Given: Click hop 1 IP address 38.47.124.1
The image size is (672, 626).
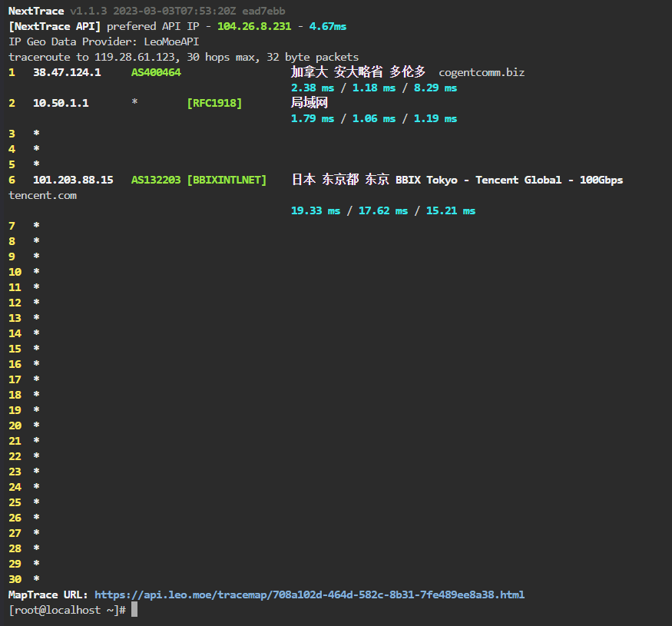Looking at the screenshot, I should click(67, 72).
